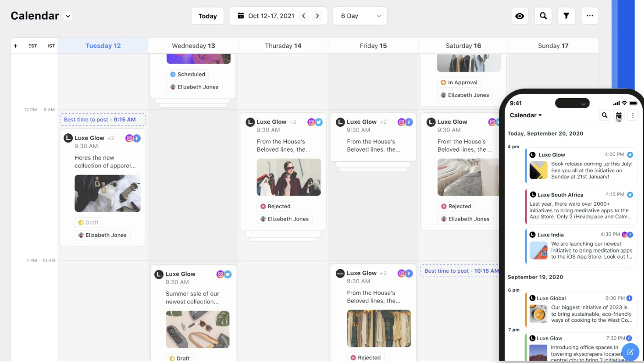Open Saturday's fabric hangers post thumbnail
The image size is (644, 363).
click(x=468, y=177)
